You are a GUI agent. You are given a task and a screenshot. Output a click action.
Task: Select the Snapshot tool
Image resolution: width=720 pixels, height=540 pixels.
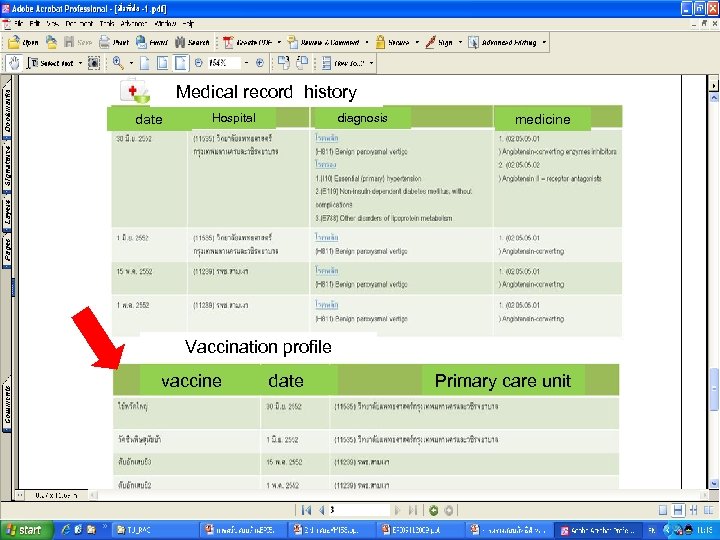coord(94,63)
